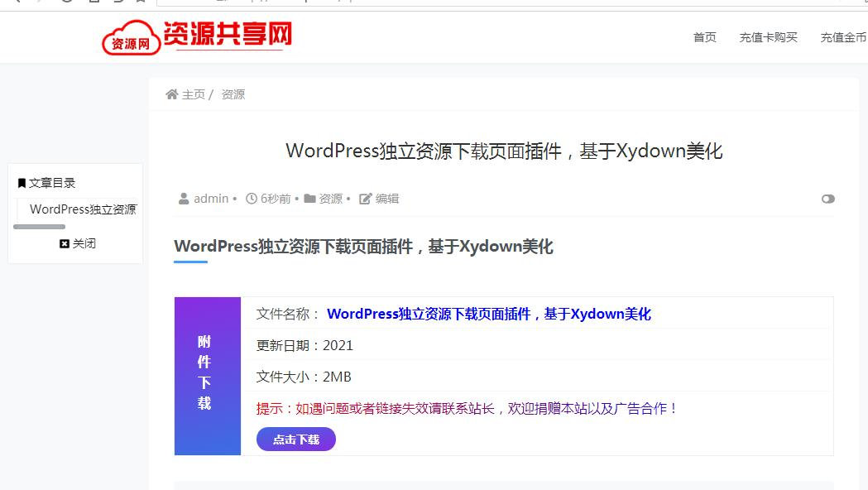Click the bookmark icon beside 文章目录
Viewport: 868px width, 490px height.
point(22,183)
